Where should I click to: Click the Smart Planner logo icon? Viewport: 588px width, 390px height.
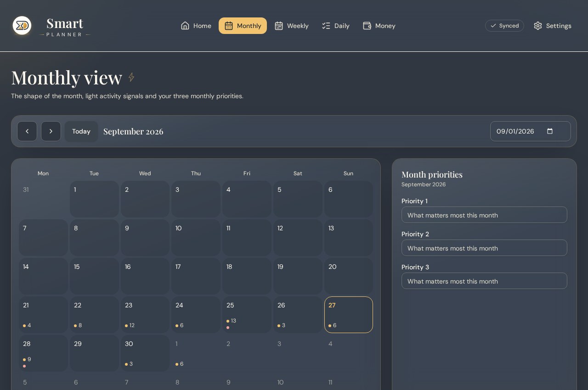tap(22, 26)
